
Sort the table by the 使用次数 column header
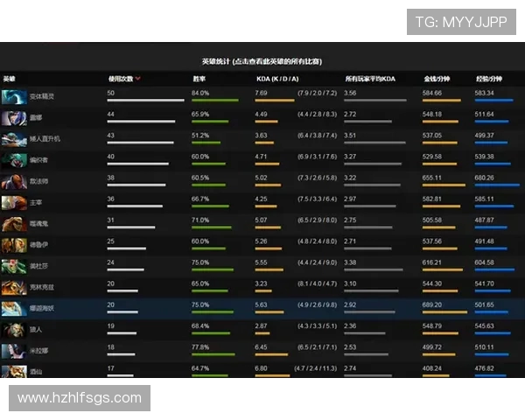tap(121, 79)
